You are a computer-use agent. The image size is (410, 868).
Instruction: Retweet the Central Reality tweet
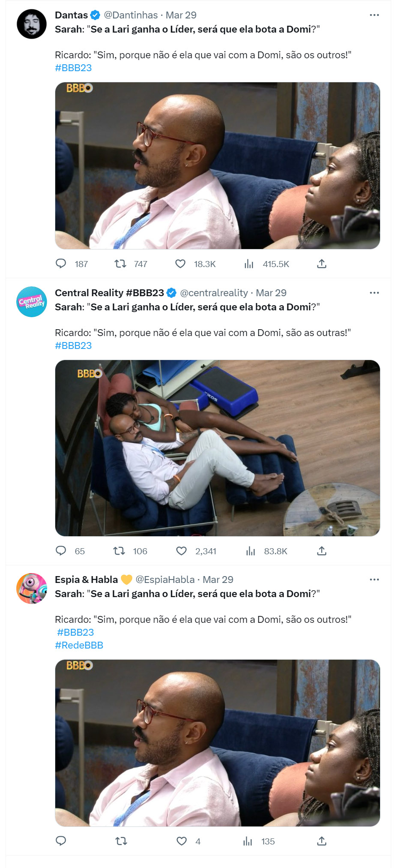(119, 550)
